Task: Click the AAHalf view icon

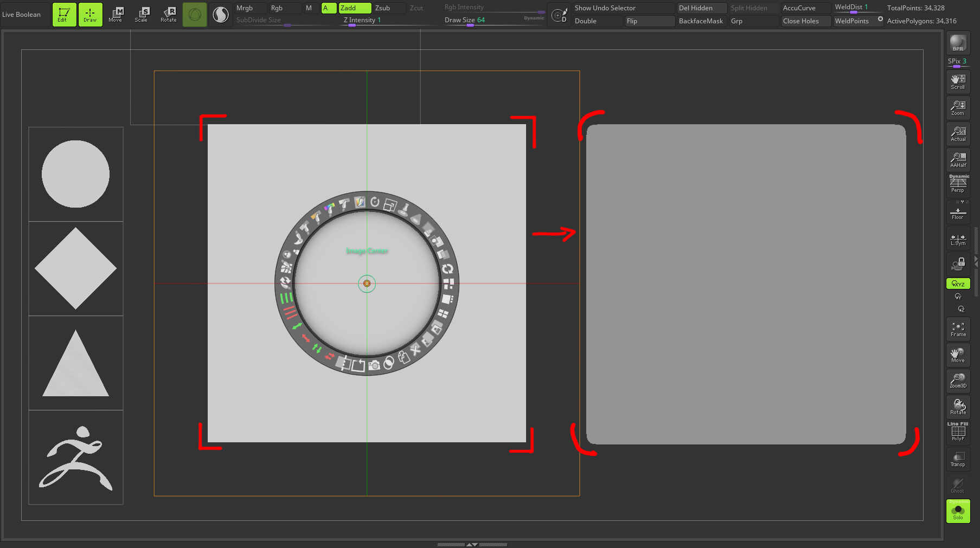Action: click(x=958, y=160)
